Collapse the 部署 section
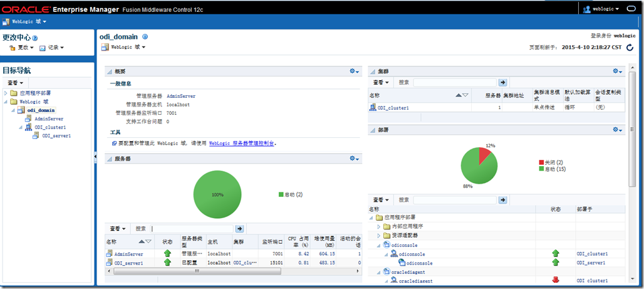 click(x=373, y=130)
